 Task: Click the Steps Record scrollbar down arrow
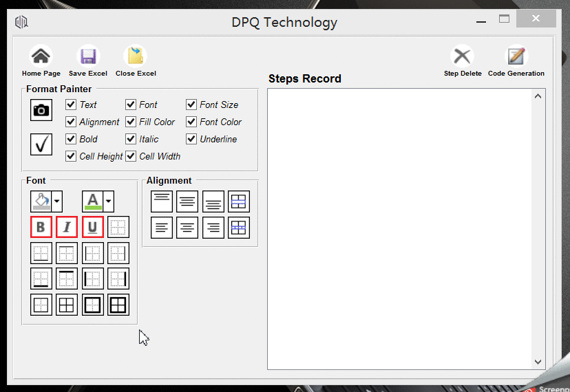click(x=538, y=362)
